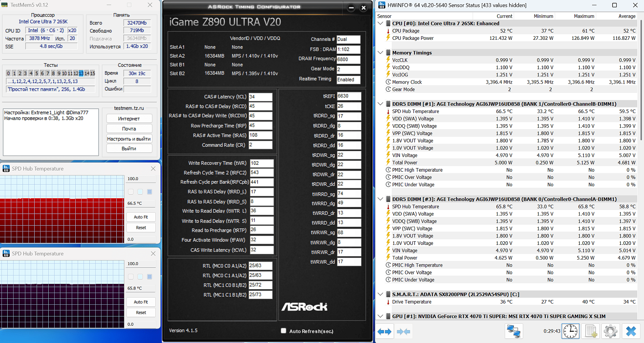Collapse DDR5 DIMM [#3] sensor group
644x343 pixels.
(380, 199)
